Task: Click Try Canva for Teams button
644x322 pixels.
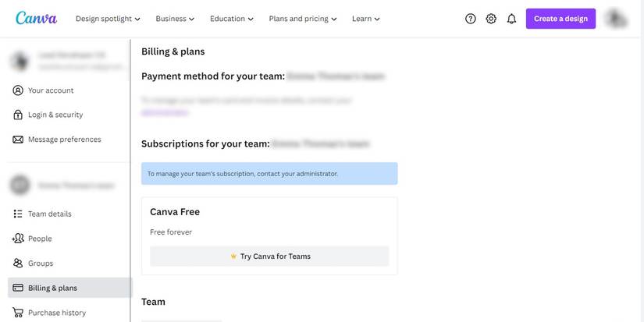Action: click(x=269, y=257)
